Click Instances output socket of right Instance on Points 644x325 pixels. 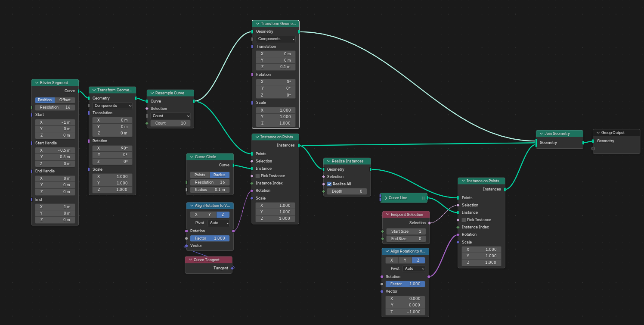click(505, 189)
